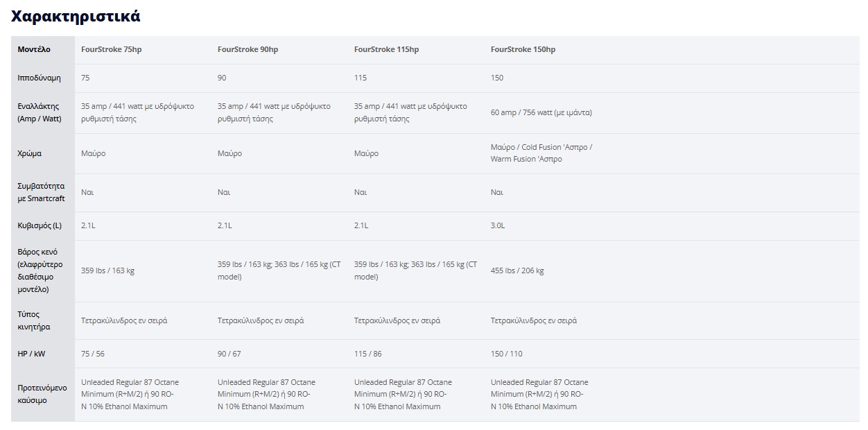The image size is (868, 430).
Task: Click the Μοντέλο row label
Action: (x=35, y=50)
